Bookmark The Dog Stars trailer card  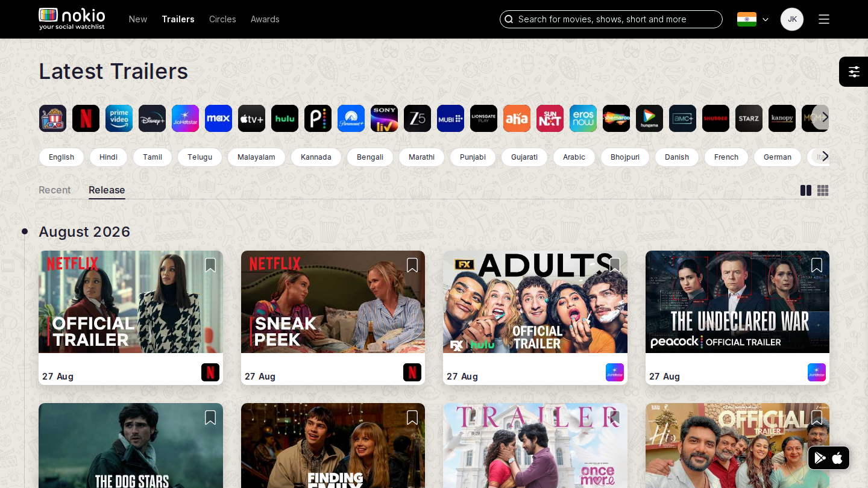click(210, 418)
